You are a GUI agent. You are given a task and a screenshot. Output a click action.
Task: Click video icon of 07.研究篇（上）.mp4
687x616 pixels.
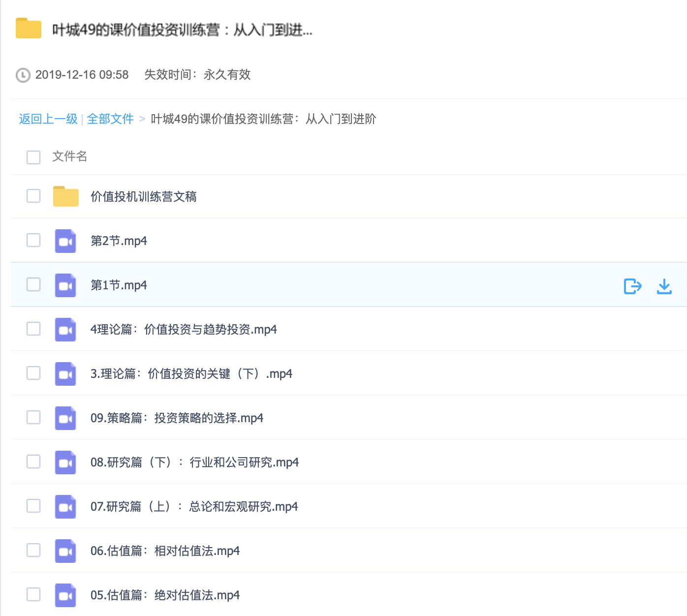(x=65, y=507)
